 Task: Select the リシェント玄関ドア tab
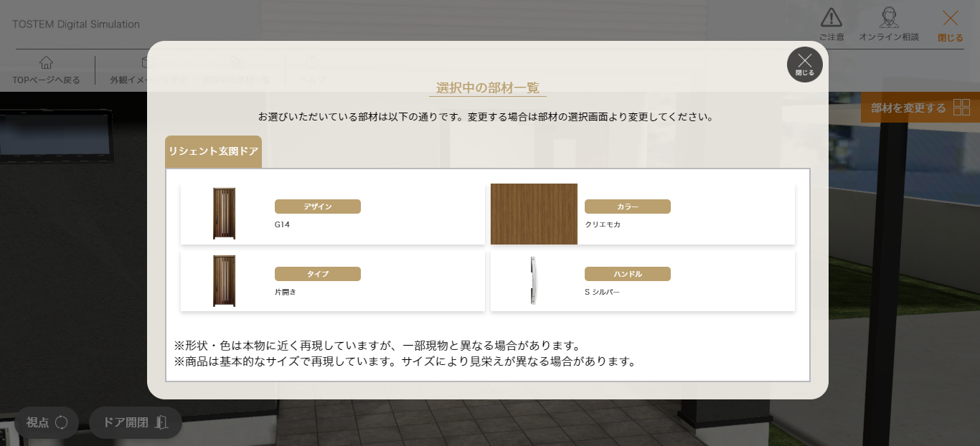pyautogui.click(x=213, y=151)
